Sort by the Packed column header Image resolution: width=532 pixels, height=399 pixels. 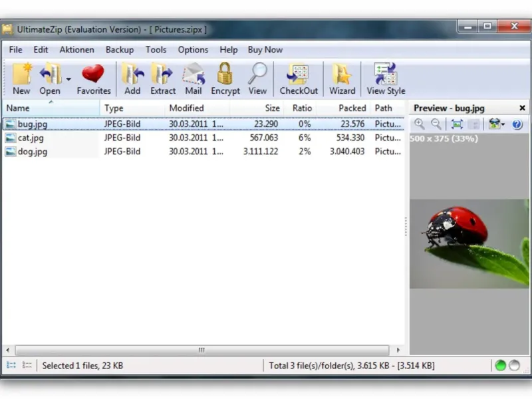coord(343,108)
